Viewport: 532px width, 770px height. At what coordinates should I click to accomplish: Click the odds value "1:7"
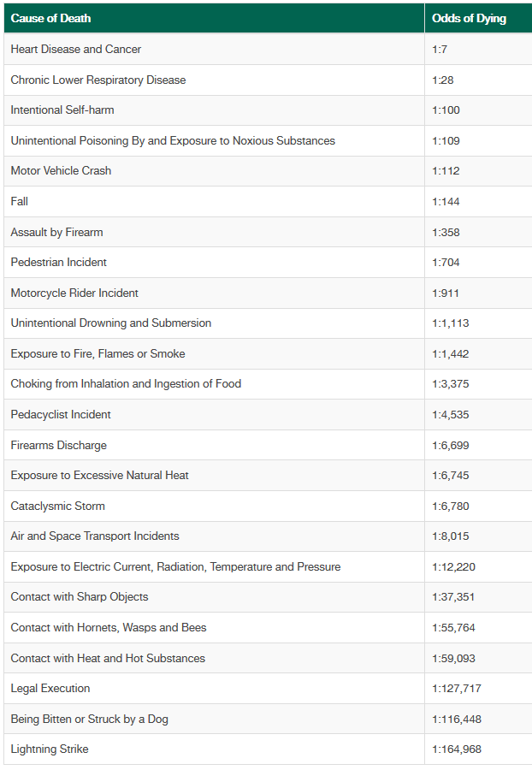pos(440,49)
